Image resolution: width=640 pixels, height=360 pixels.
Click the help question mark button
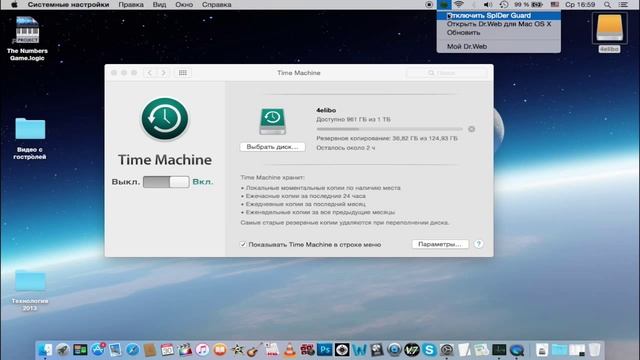coord(478,244)
